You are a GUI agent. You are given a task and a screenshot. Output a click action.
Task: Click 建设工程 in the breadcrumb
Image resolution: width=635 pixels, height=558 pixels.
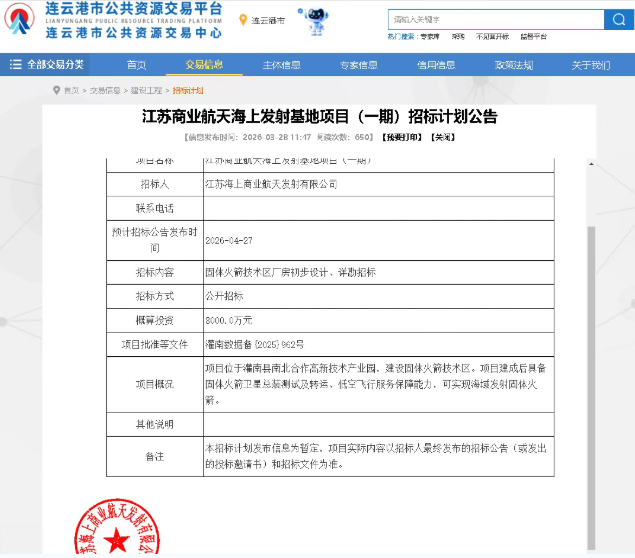click(146, 91)
